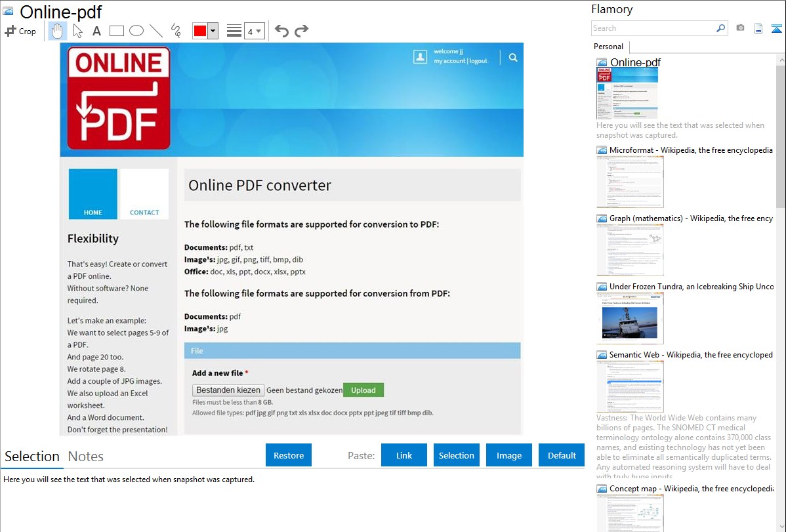Select the arrow pointer tool
The image size is (786, 532).
(x=77, y=31)
